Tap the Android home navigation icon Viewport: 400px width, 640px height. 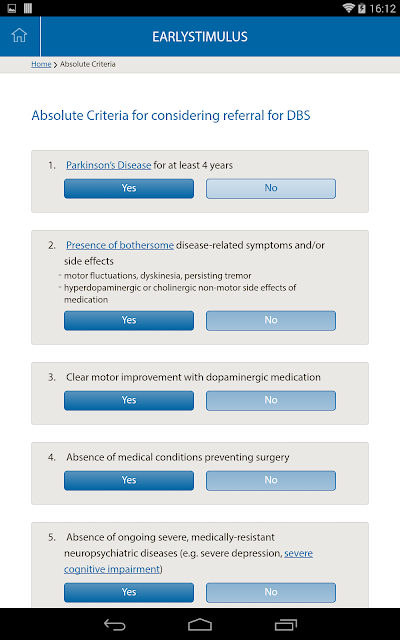tap(200, 624)
